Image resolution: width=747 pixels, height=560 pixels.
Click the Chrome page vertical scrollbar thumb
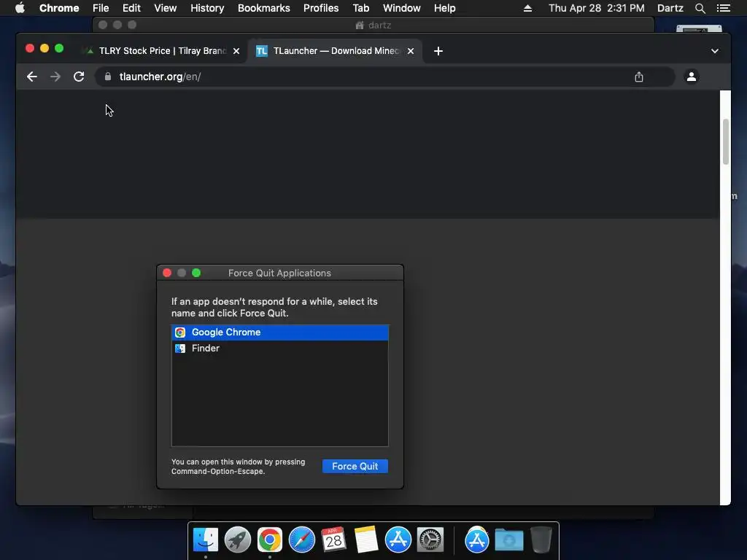pyautogui.click(x=726, y=141)
